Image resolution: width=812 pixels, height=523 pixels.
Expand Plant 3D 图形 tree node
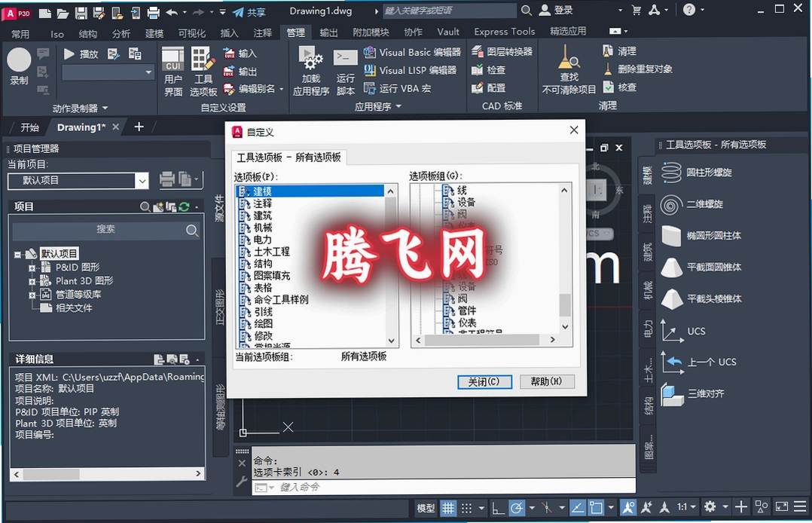tap(32, 281)
